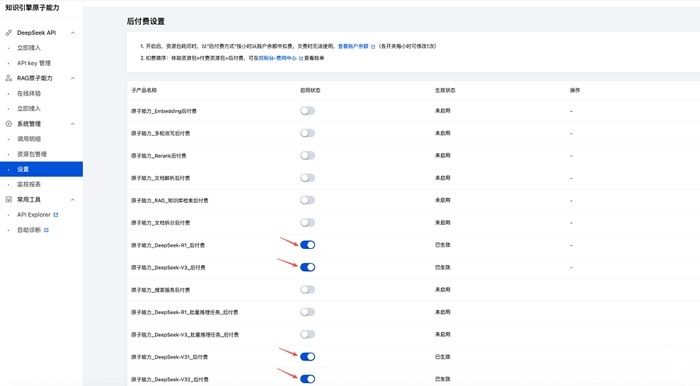The image size is (700, 386).
Task: Toggle the 文档解析后付费 switch
Action: 308,178
